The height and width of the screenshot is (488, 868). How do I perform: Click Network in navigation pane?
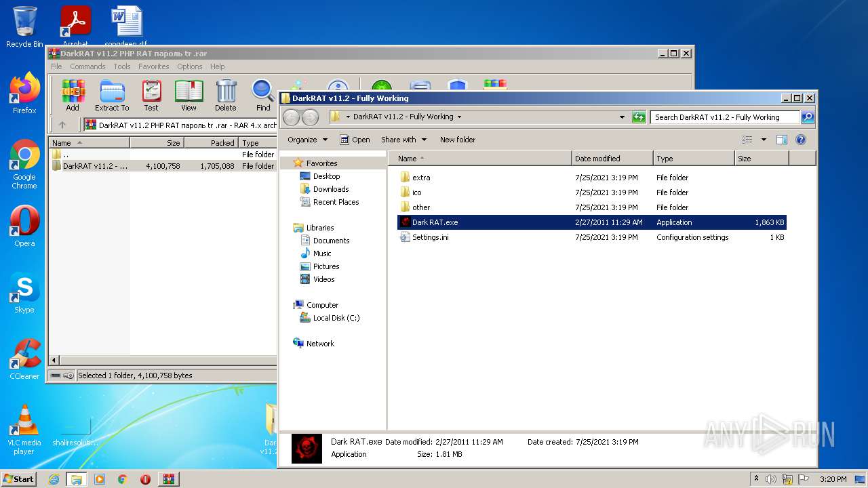click(320, 344)
